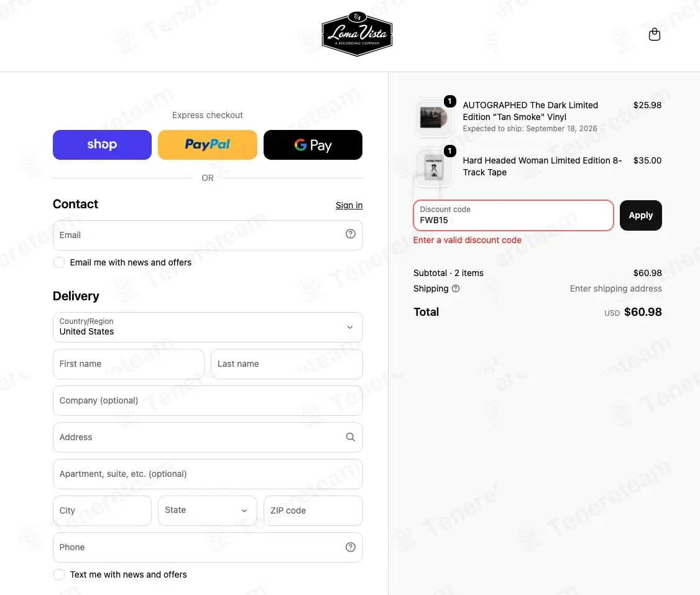Click the Hard Headed Woman Limited Edition title
Viewport: 700px width, 595px height.
click(542, 166)
